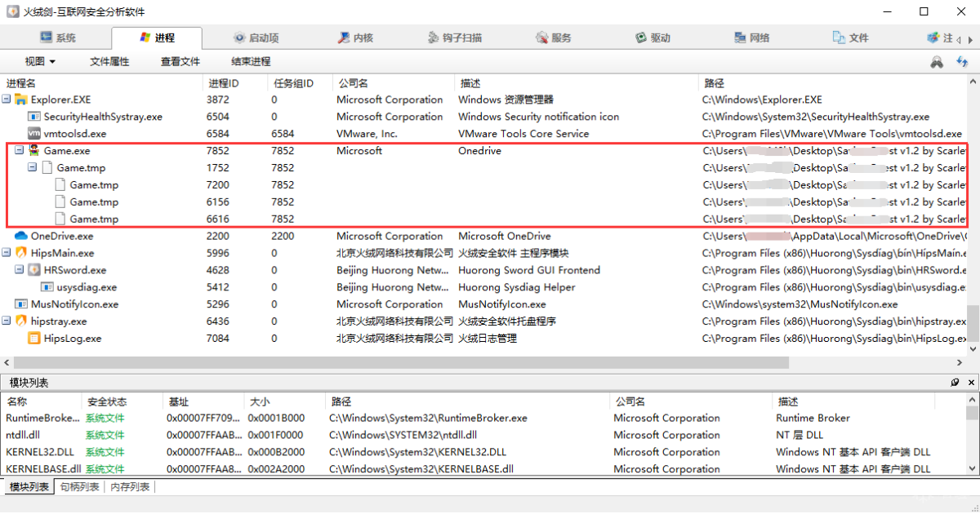Sort by the 进程名 column header
The width and height of the screenshot is (980, 514).
[101, 83]
